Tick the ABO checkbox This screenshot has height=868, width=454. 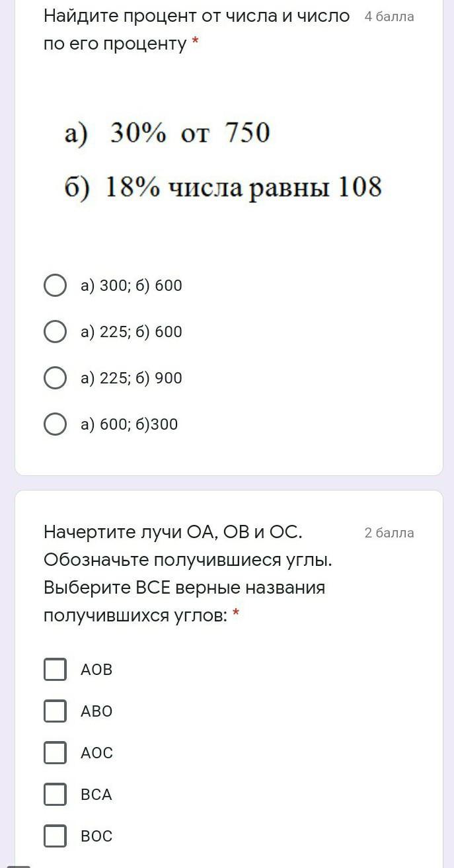[x=55, y=711]
